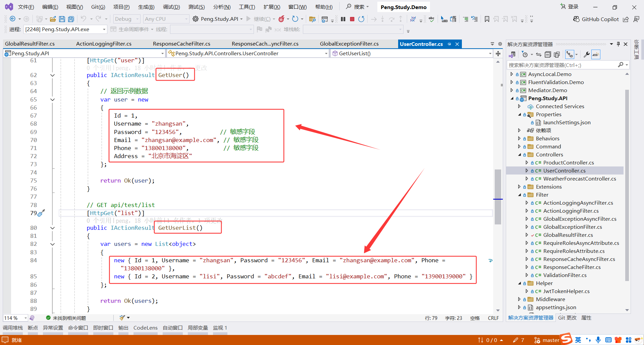
Task: Click the GitHub Copilot button
Action: pyautogui.click(x=596, y=19)
